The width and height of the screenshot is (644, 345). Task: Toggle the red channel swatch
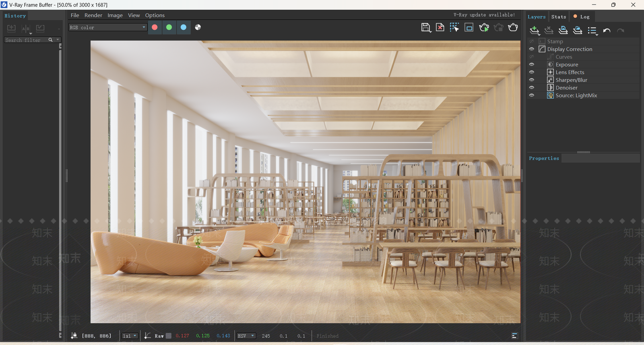tap(155, 27)
